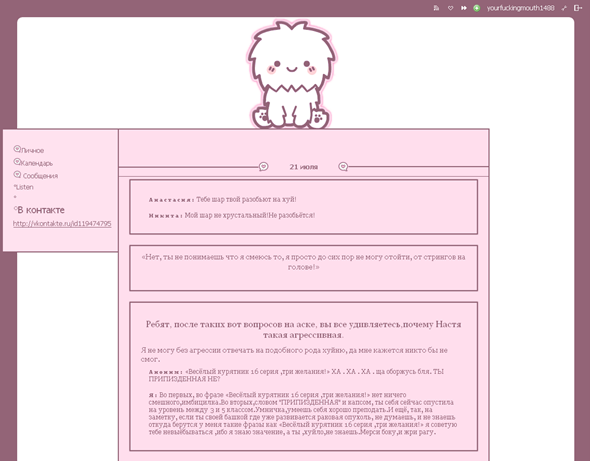Image resolution: width=590 pixels, height=461 pixels.
Task: Click the fluffy white mascot image
Action: (291, 75)
